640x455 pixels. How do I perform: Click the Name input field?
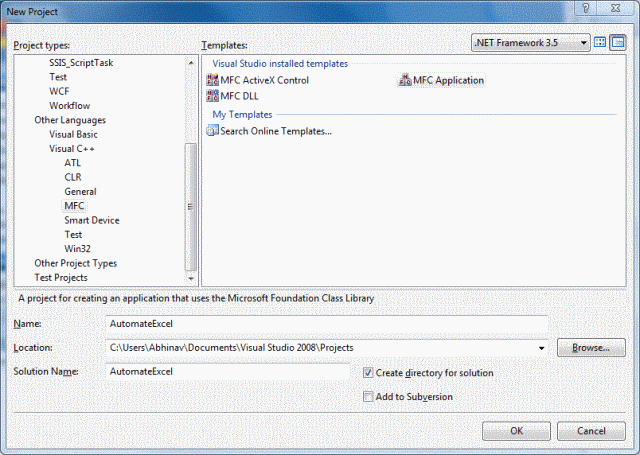[326, 324]
